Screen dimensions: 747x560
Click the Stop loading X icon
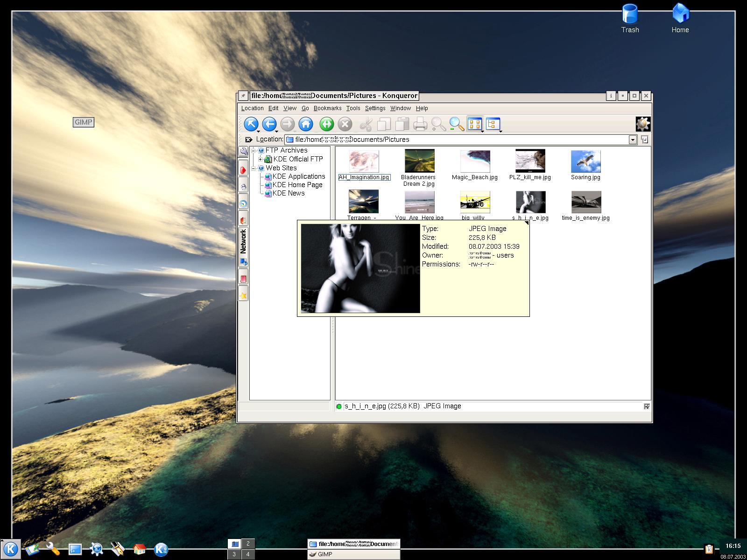pyautogui.click(x=345, y=124)
